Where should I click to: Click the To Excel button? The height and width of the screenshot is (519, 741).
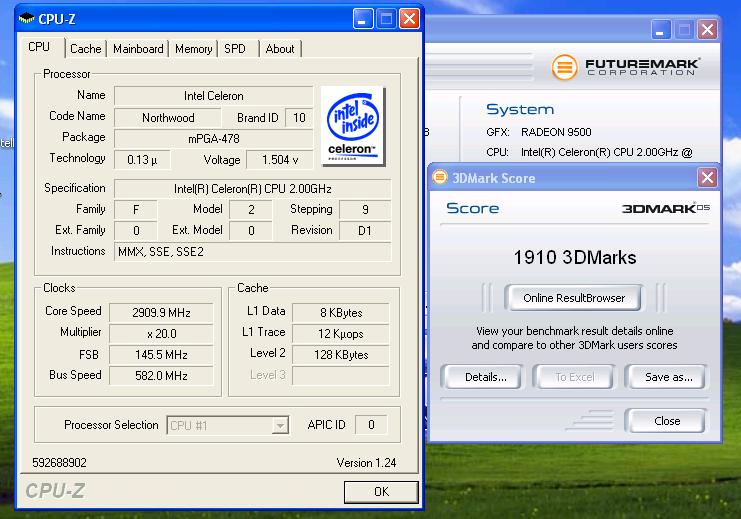pyautogui.click(x=574, y=377)
